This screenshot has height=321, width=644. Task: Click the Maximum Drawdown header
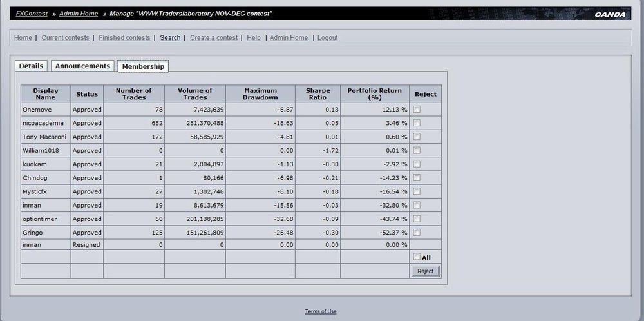point(260,93)
